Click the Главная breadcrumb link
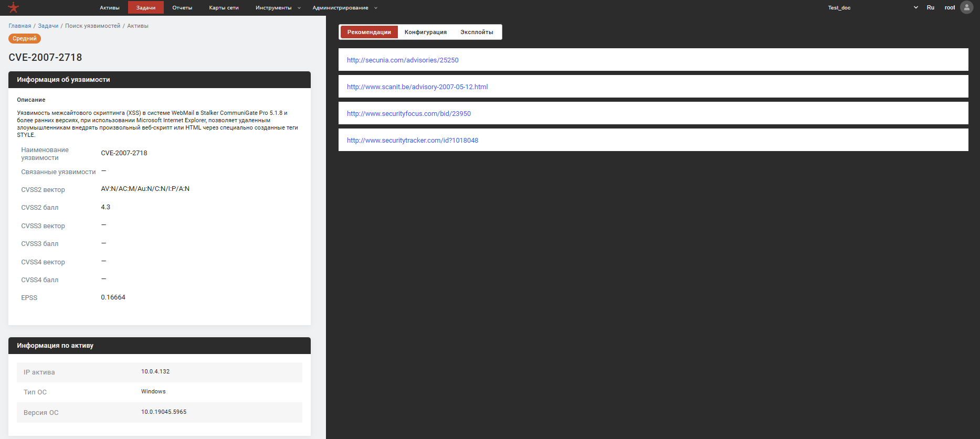 20,26
